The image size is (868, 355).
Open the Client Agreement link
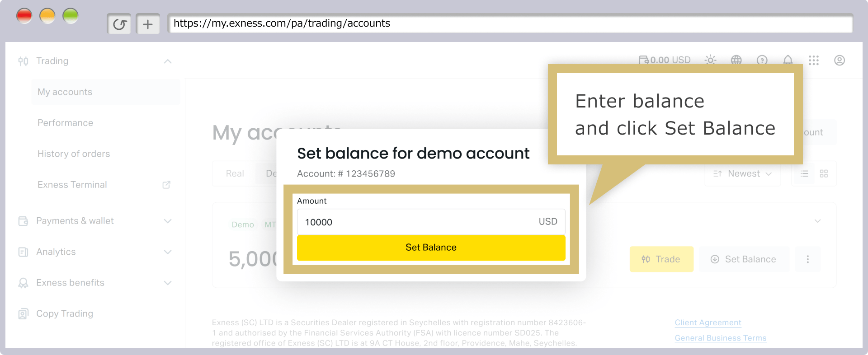point(708,322)
